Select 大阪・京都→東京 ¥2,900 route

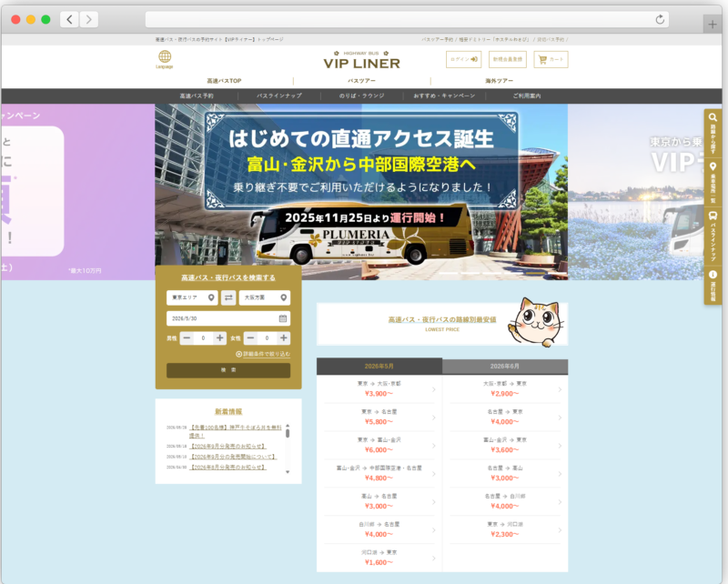tap(505, 389)
